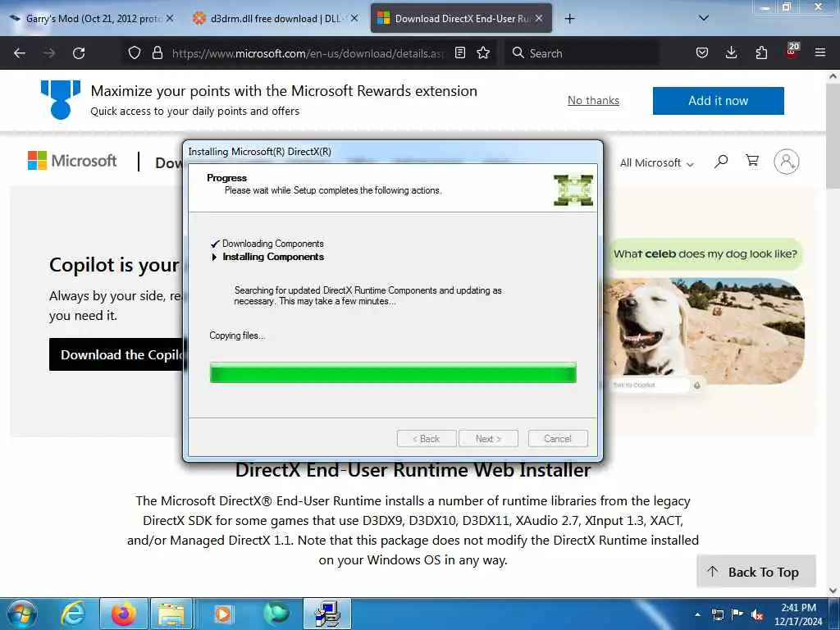Open the Firefox downloads panel
The width and height of the screenshot is (840, 630).
coord(731,53)
